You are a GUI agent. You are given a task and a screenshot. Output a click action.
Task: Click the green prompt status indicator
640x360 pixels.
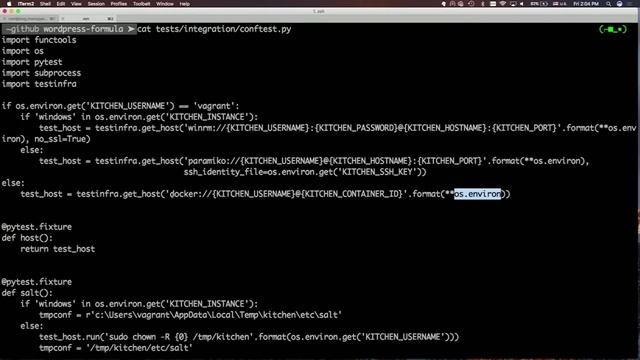613,29
